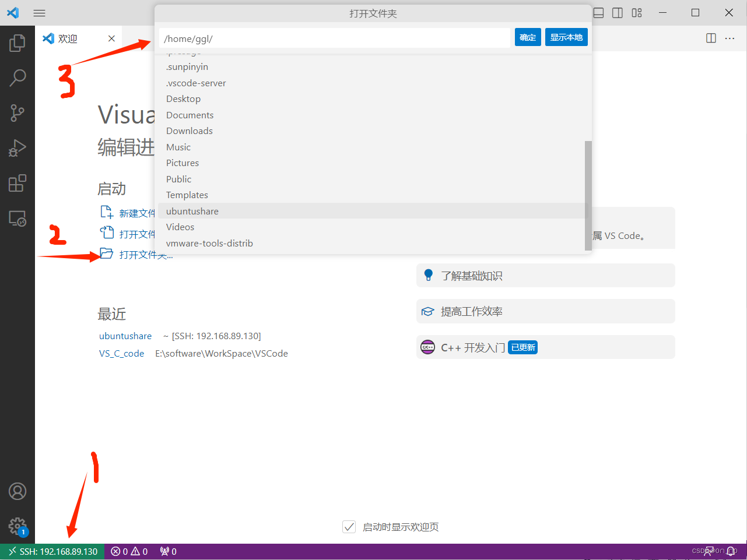Click 显示本地 button in folder dialog
Image resolution: width=747 pixels, height=560 pixels.
[x=566, y=37]
